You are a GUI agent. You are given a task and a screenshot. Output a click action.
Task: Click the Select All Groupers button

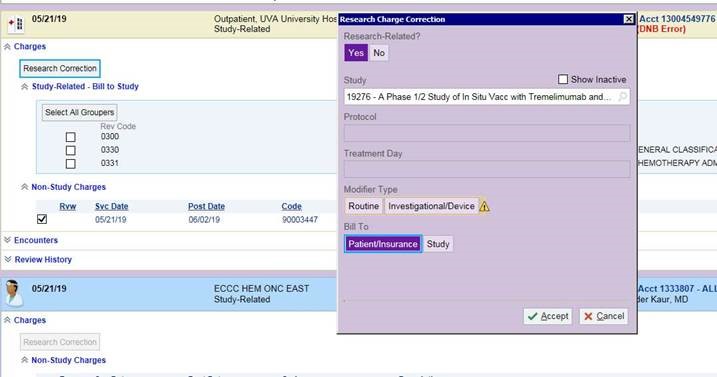coord(80,112)
